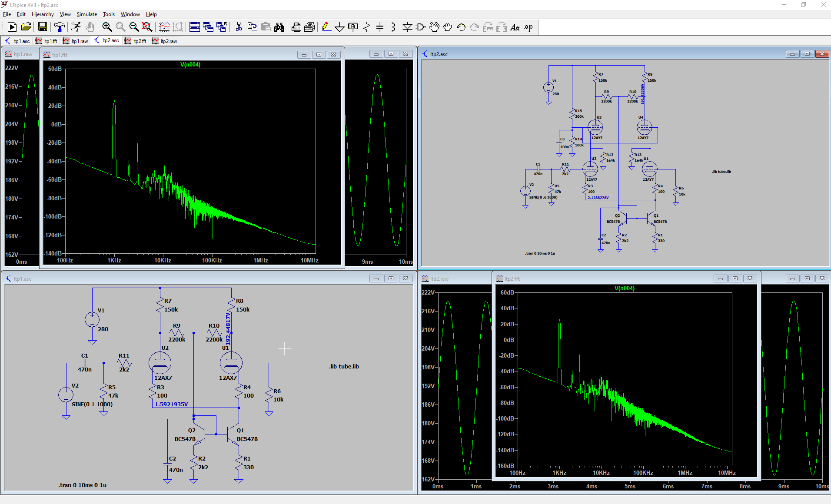Zoom in with the magnifier plus icon

pyautogui.click(x=107, y=27)
